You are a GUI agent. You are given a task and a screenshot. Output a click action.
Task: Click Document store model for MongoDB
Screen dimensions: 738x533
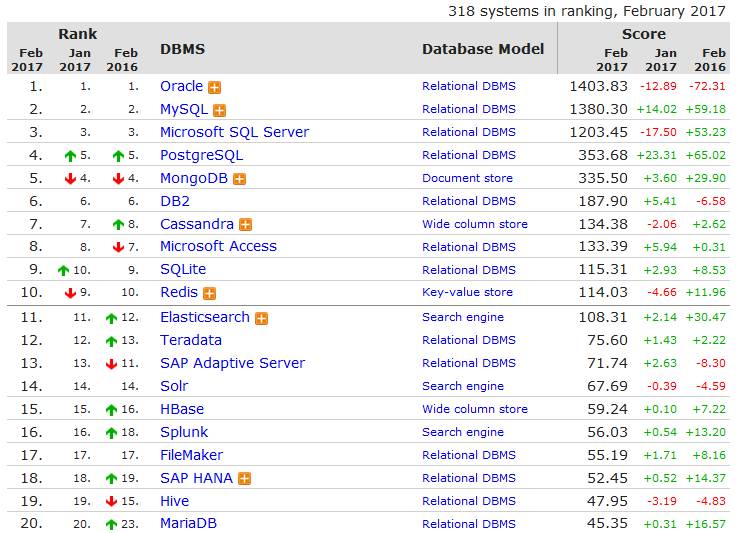pos(467,178)
